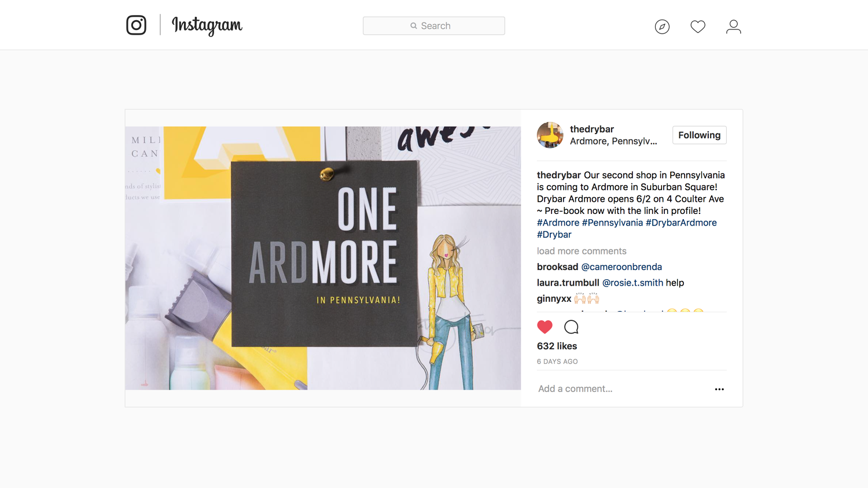Open the @cameroonbrenda mention
This screenshot has width=868, height=488.
click(x=621, y=267)
